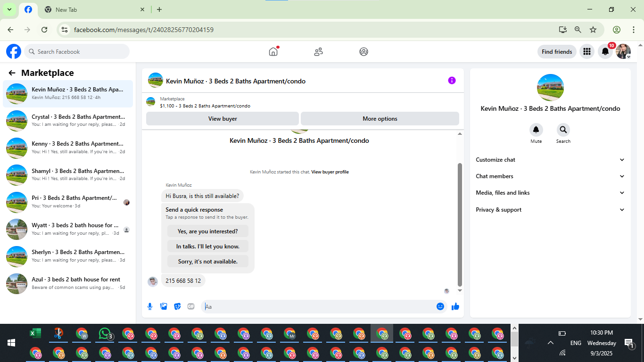
Task: Open the Chrome profile icon
Action: [x=617, y=30]
